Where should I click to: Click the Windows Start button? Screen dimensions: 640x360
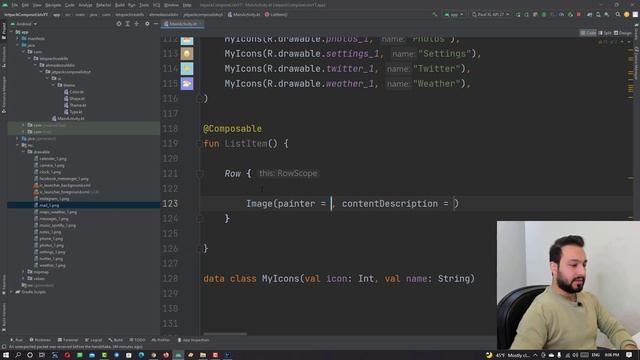coord(6,355)
